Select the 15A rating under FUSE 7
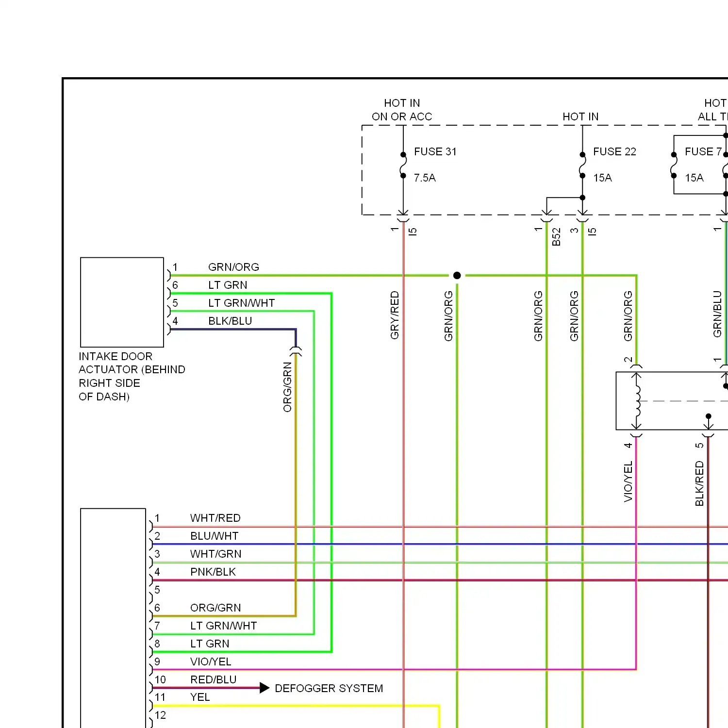Viewport: 728px width, 728px height. pos(694,178)
